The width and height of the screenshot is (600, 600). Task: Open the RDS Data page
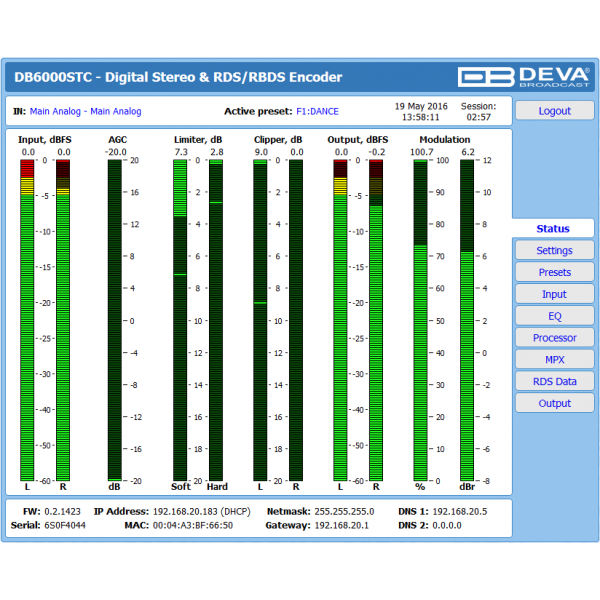click(554, 381)
